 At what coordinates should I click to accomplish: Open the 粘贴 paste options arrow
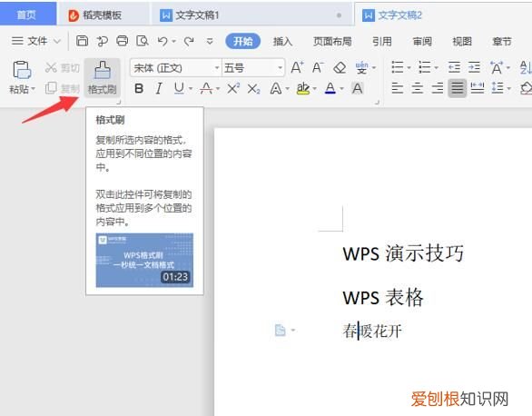point(34,89)
